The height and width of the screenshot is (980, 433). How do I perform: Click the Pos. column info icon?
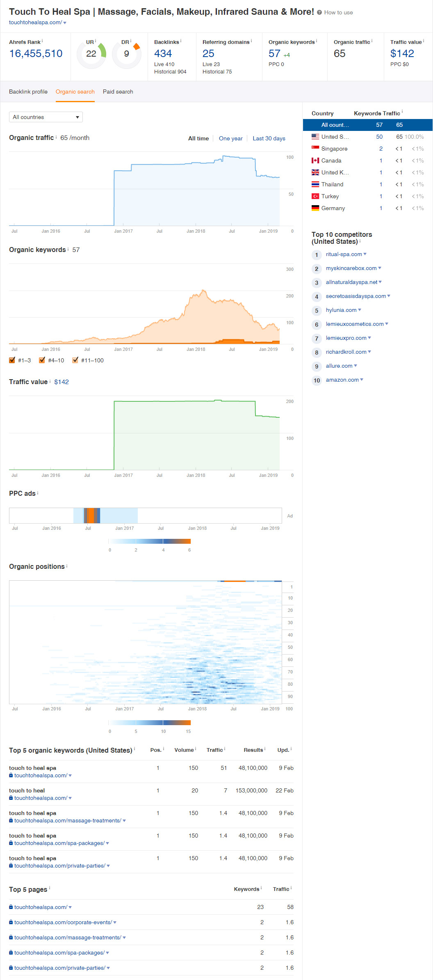[164, 749]
